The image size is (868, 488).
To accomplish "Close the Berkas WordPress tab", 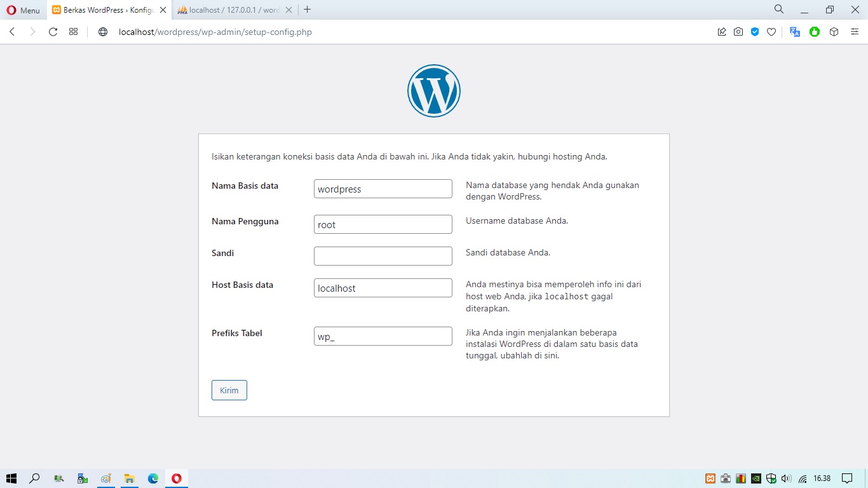I will pyautogui.click(x=163, y=10).
